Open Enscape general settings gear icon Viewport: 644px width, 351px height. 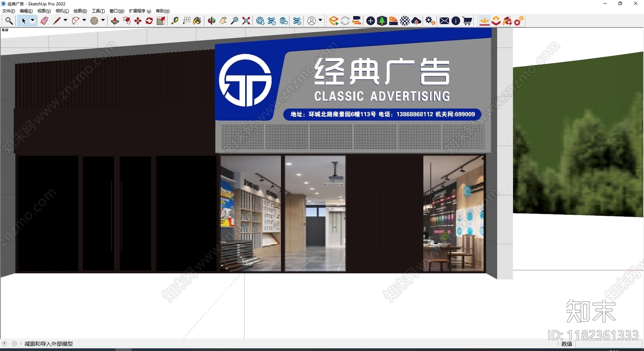(x=430, y=21)
